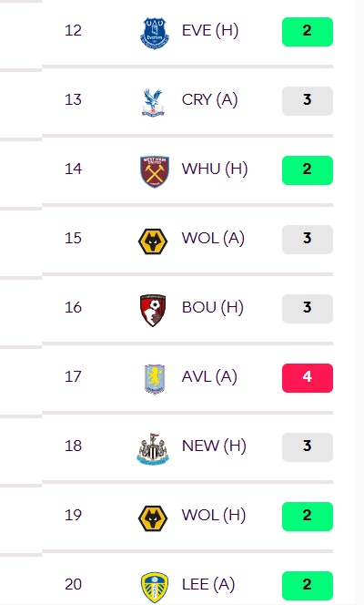Select the AVL (A) fixture text

tap(209, 376)
